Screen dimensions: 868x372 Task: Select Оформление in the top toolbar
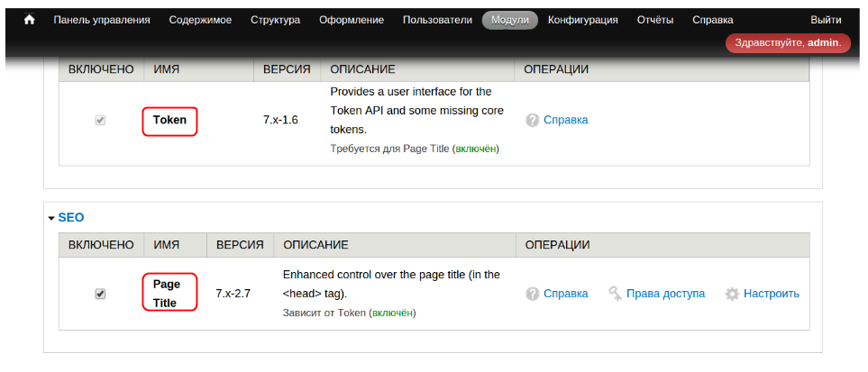click(x=352, y=20)
